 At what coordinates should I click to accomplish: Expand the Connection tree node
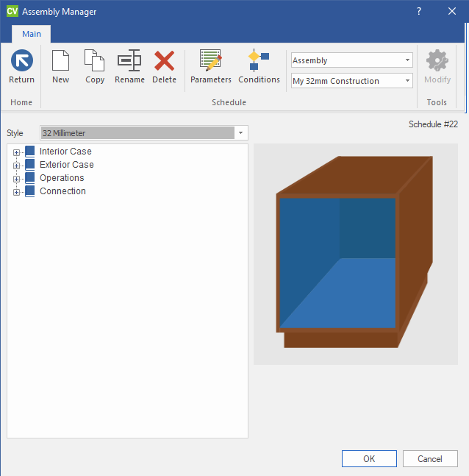[x=16, y=192]
